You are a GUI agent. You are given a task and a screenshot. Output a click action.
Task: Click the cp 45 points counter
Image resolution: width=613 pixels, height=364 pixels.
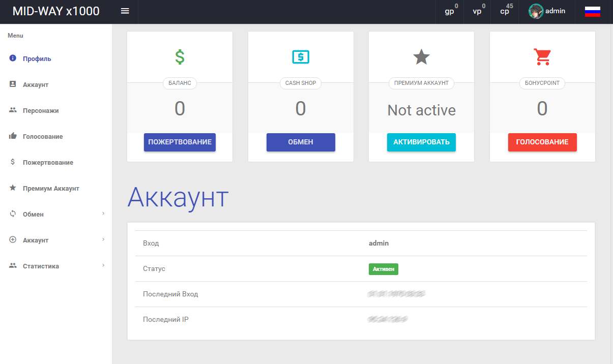505,11
